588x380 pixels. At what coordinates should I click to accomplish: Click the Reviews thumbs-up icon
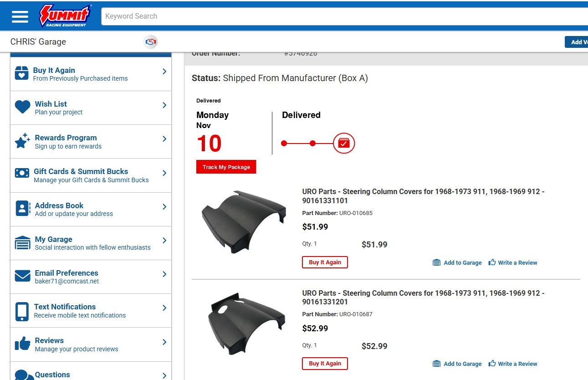(22, 344)
